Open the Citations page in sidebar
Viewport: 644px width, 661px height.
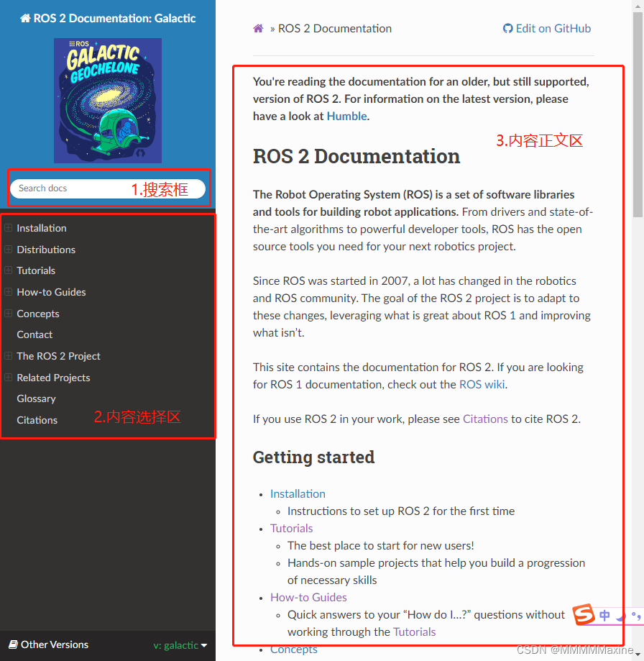tap(37, 420)
